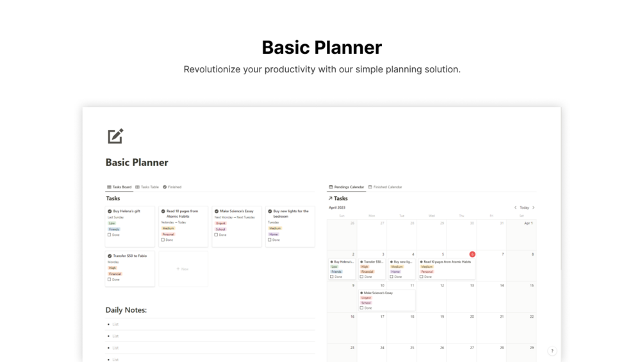Click Today button in calendar header
The image size is (644, 362).
coord(524,208)
